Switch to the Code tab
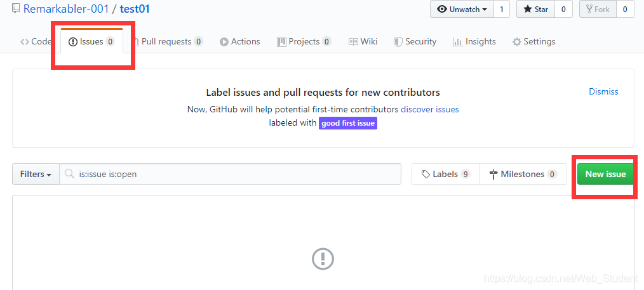The width and height of the screenshot is (644, 290). pyautogui.click(x=36, y=41)
